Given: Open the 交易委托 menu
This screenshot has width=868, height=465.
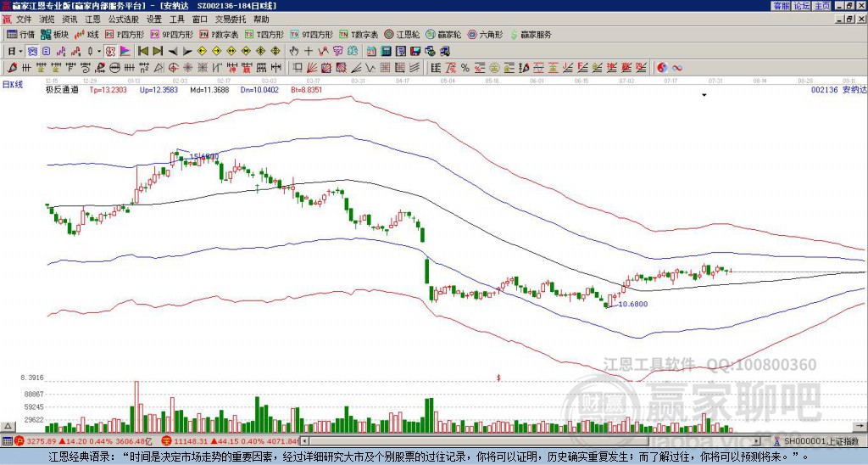Looking at the screenshot, I should [231, 20].
